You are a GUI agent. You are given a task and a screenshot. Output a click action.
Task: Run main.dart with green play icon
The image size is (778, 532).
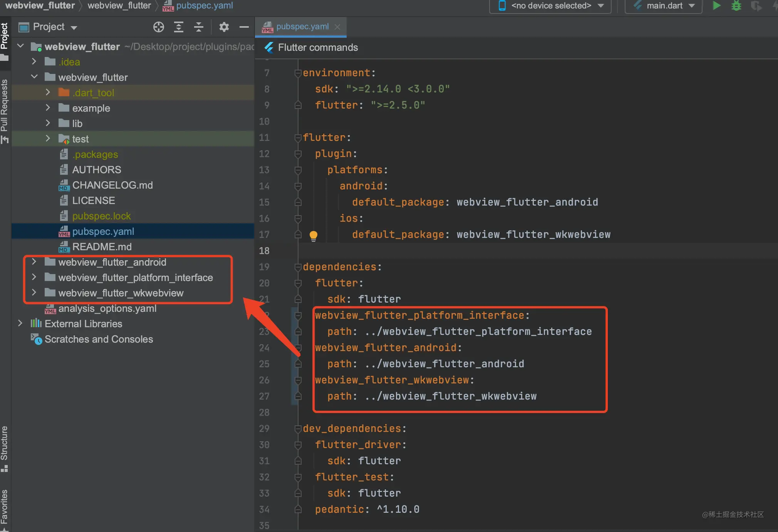[717, 6]
